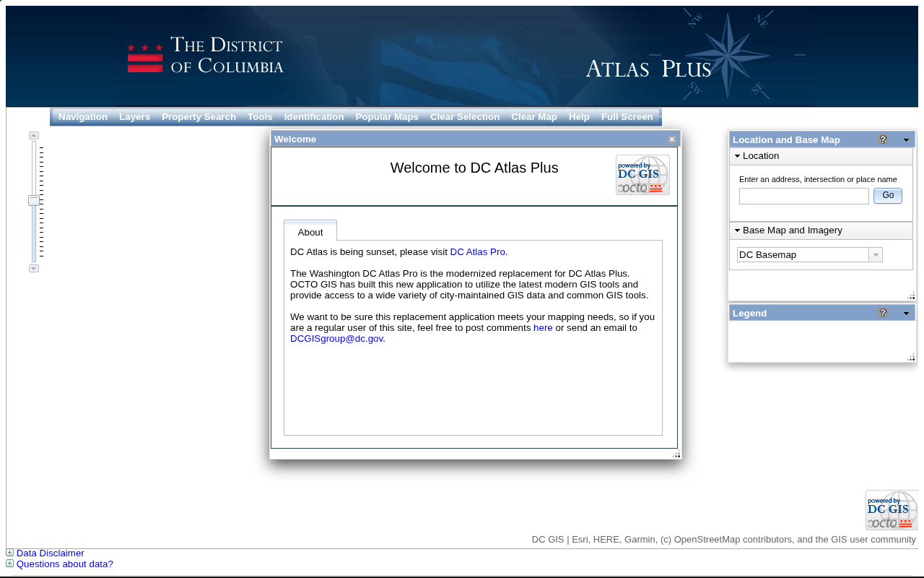Select the About tab
Viewport: 924px width, 578px height.
310,232
